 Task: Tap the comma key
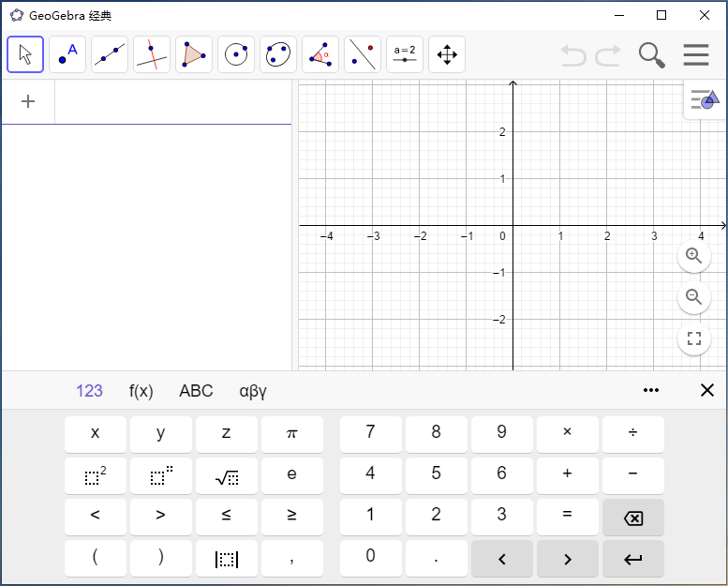[x=292, y=558]
